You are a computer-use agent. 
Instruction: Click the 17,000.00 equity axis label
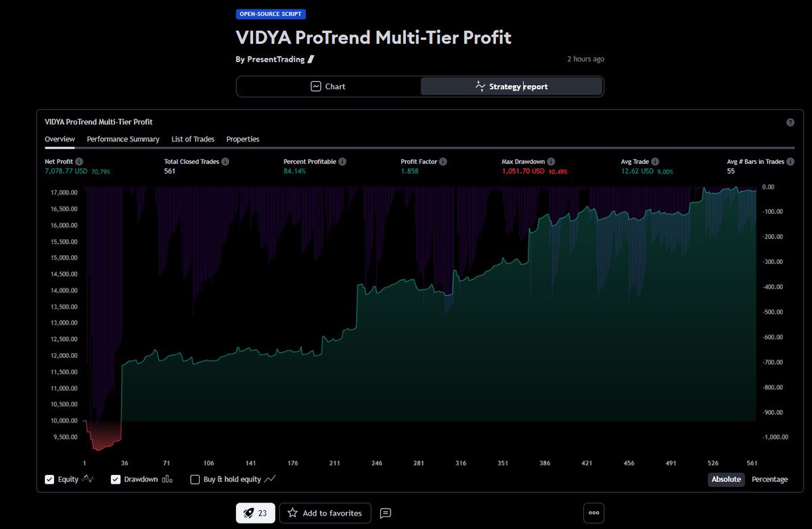(x=64, y=193)
